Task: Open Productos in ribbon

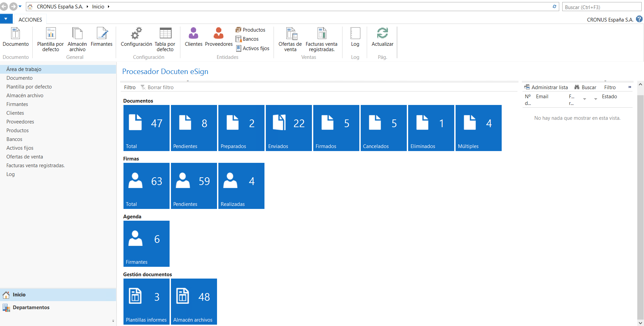Action: point(250,30)
